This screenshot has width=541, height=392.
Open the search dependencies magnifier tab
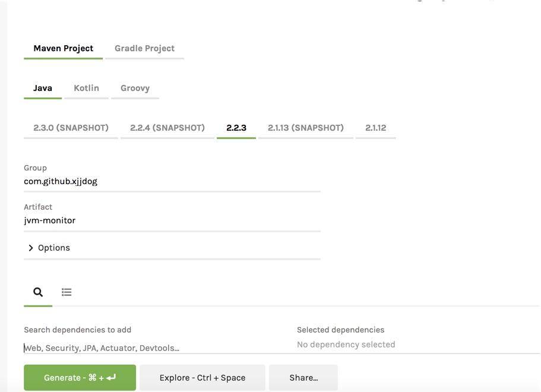[38, 292]
